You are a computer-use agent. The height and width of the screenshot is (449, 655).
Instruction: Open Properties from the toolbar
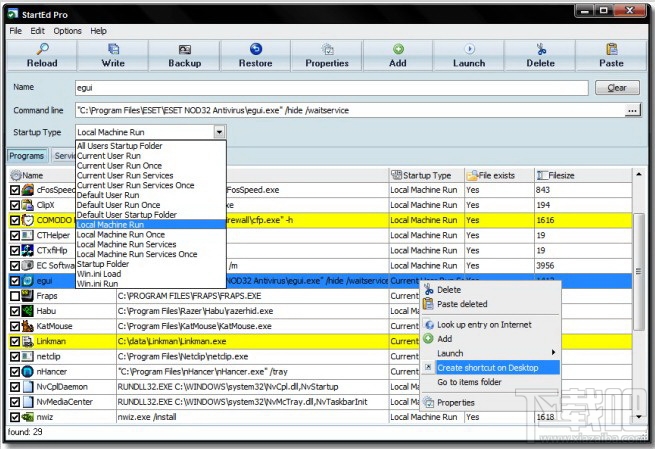[x=327, y=56]
